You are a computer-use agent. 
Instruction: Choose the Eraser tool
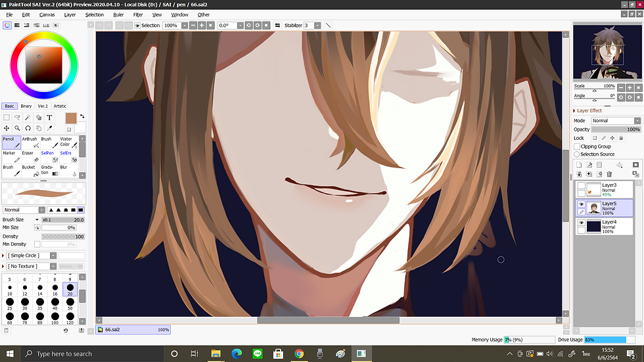(x=30, y=156)
